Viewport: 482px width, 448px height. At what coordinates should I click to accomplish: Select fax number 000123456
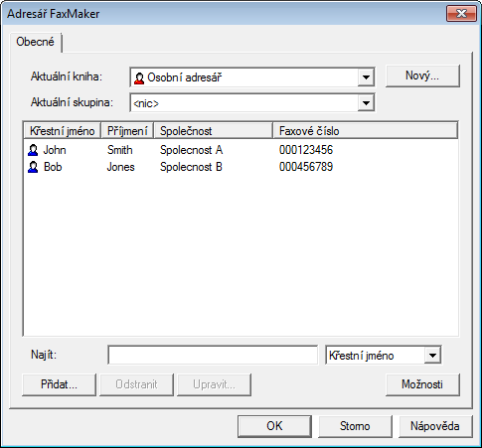click(306, 150)
